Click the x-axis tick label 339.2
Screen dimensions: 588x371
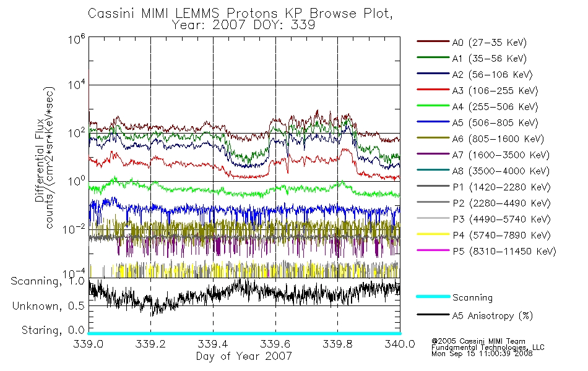click(150, 344)
